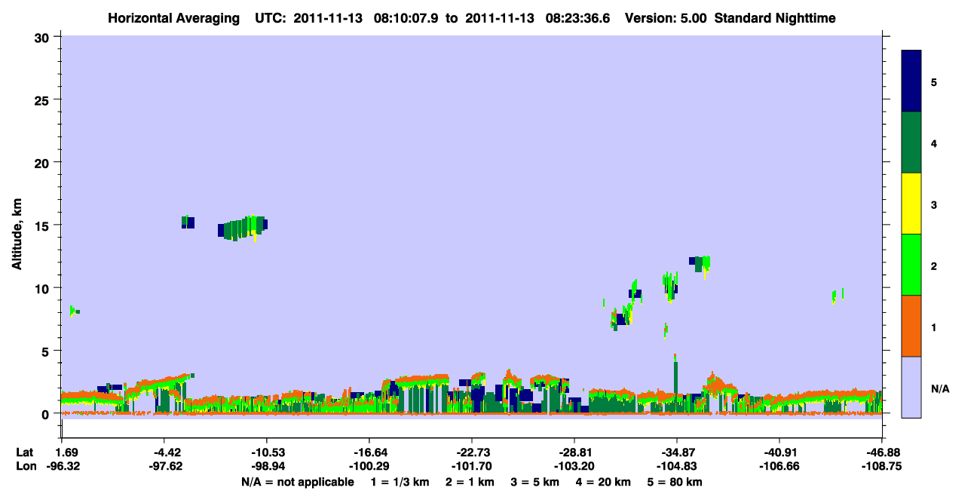Viewport: 980px width, 503px height.
Task: Click the y-axis tick label '5'
Action: pyautogui.click(x=47, y=351)
